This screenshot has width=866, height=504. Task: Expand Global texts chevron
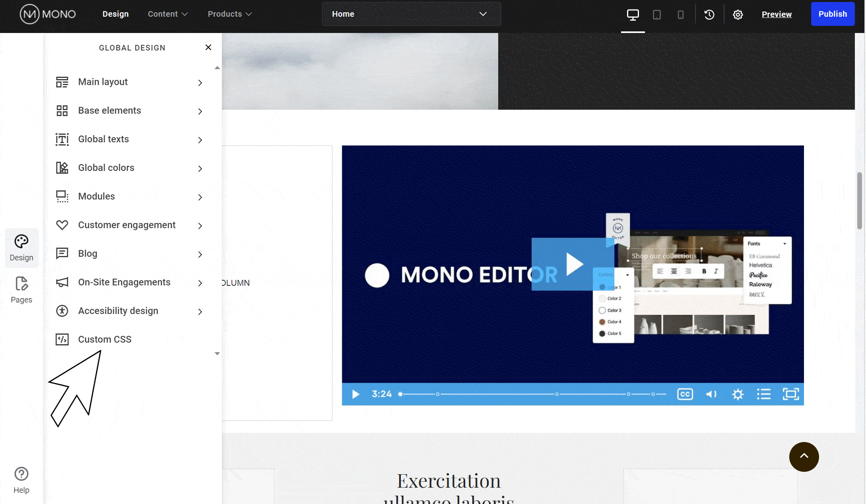200,140
